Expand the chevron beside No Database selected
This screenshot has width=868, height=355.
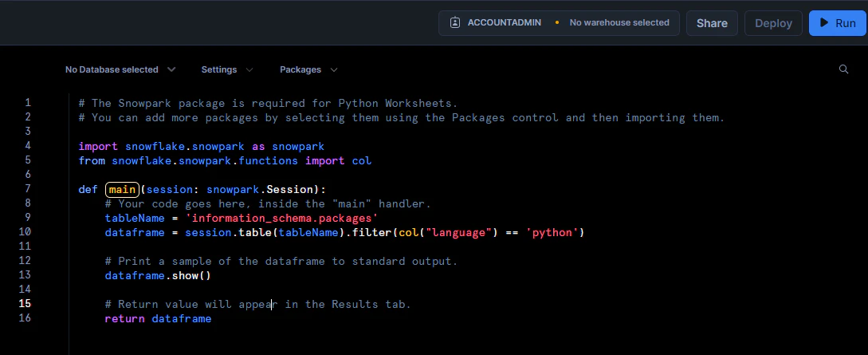pyautogui.click(x=171, y=69)
